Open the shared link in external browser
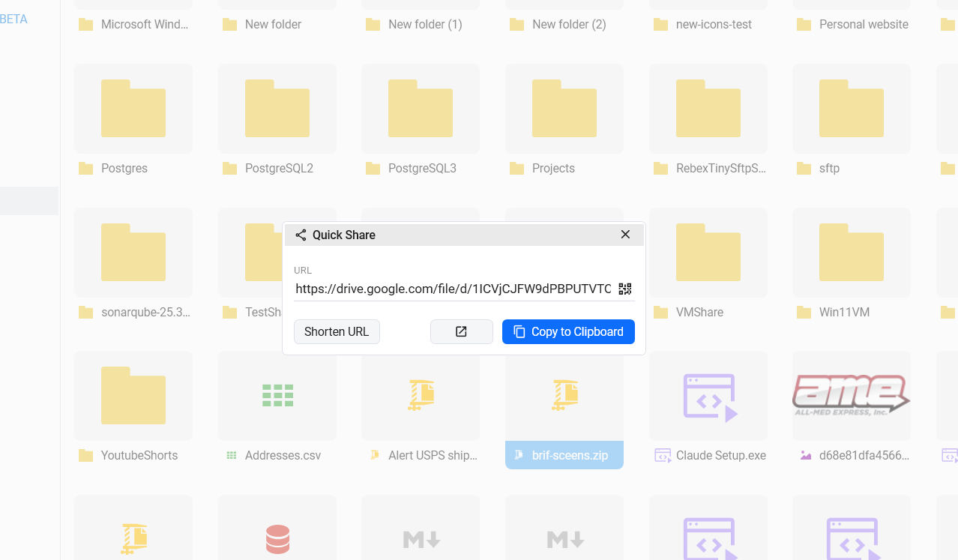The image size is (958, 560). click(x=461, y=331)
